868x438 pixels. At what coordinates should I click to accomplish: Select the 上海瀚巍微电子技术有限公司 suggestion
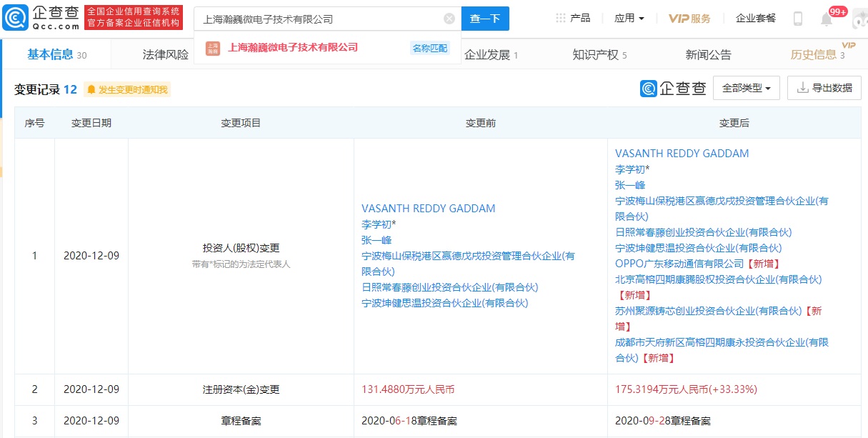292,48
